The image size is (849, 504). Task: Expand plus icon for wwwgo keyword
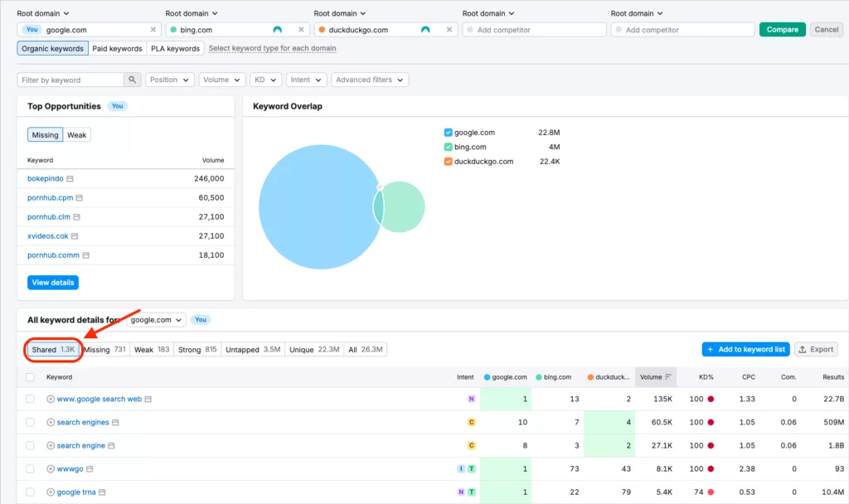(x=51, y=469)
